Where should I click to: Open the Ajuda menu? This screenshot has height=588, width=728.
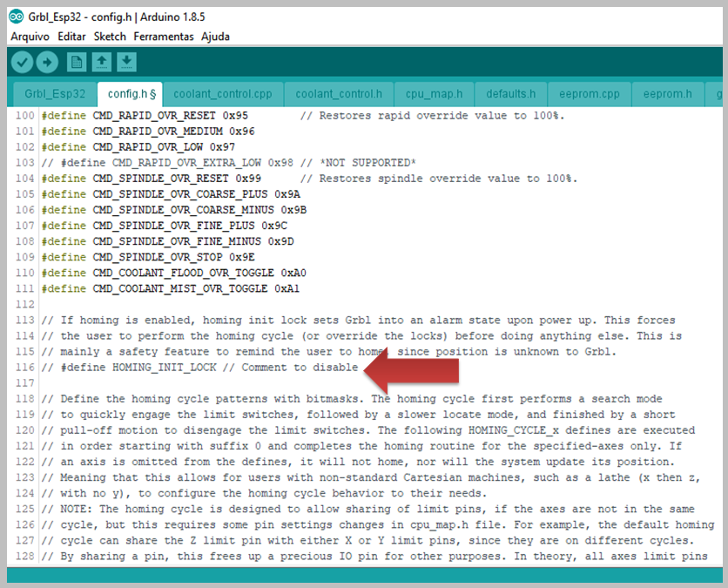point(215,37)
